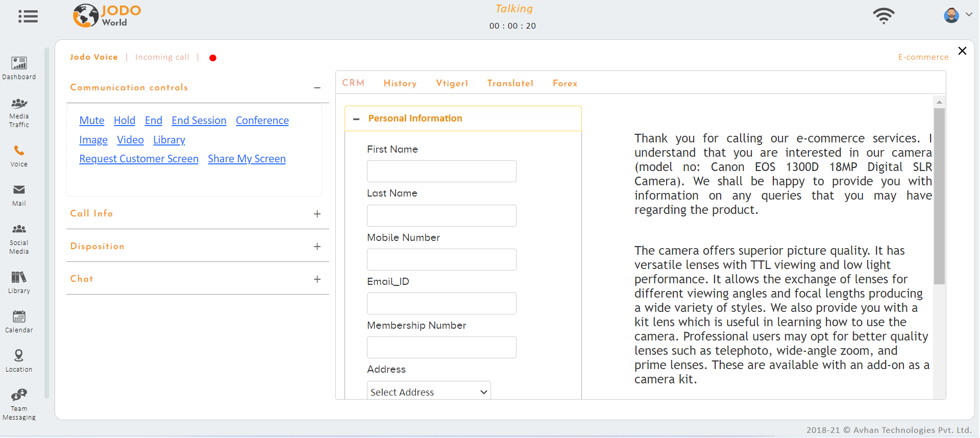Click the Talking status text
The width and height of the screenshot is (980, 438).
click(x=514, y=9)
